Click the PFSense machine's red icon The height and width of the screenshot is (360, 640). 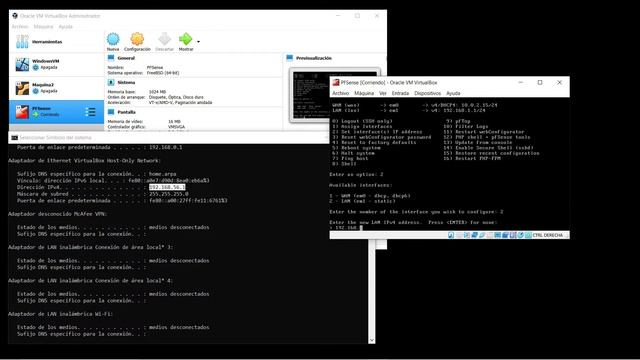22,112
